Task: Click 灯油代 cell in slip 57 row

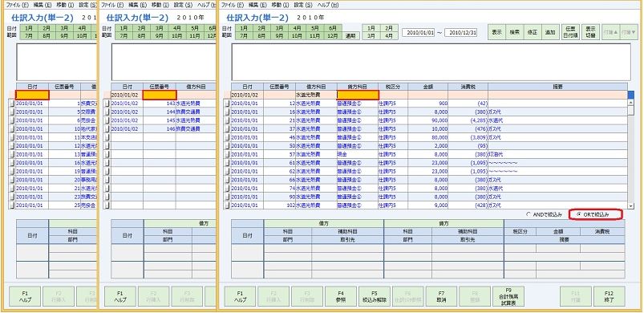Action: point(557,154)
